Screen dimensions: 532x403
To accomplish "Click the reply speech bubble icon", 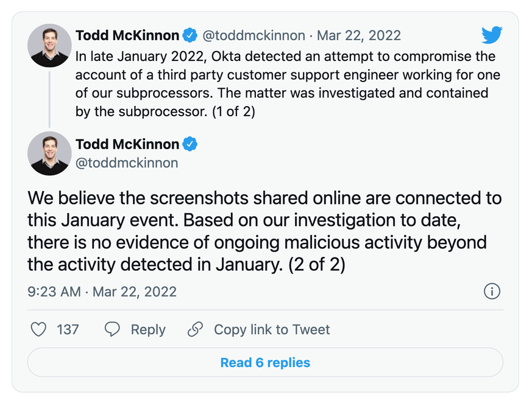I will point(112,329).
